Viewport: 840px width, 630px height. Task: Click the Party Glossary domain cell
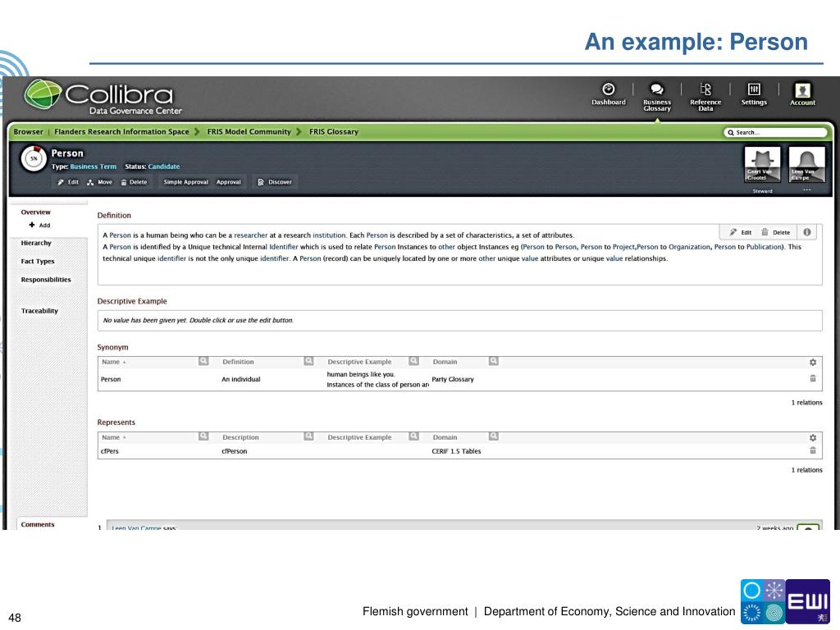[x=453, y=379]
